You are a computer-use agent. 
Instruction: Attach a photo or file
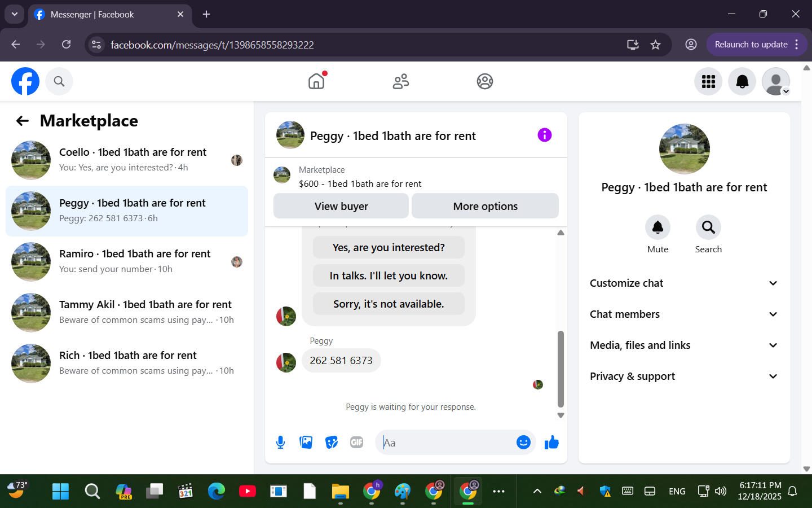306,443
